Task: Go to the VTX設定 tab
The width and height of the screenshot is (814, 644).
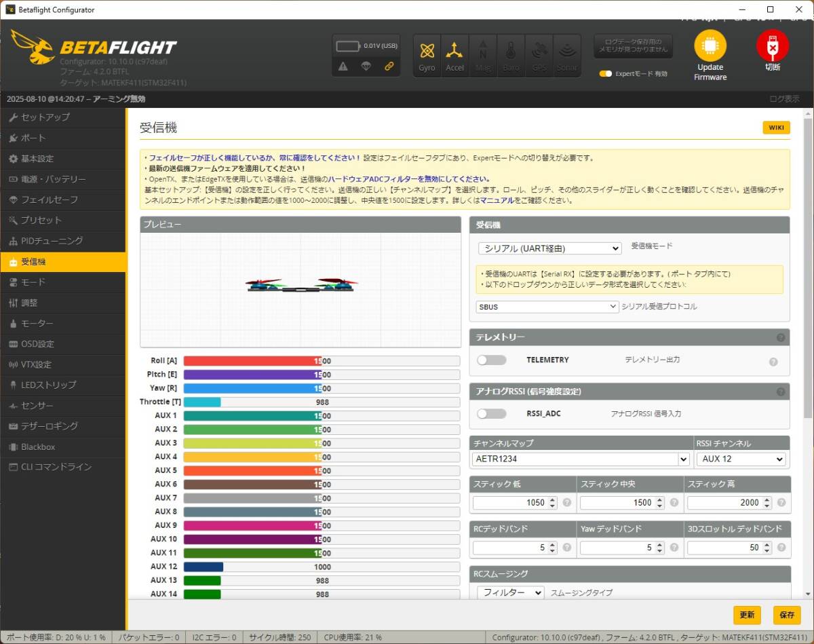Action: click(63, 364)
